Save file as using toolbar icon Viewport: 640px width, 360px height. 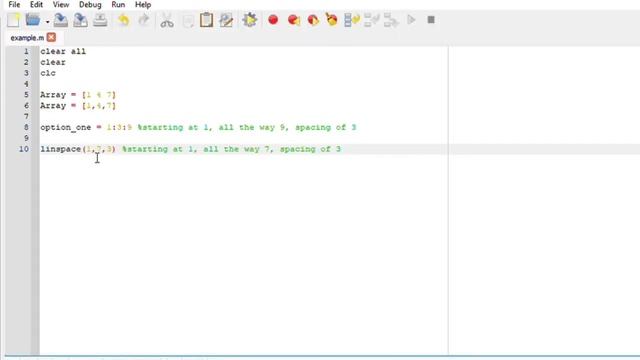80,20
